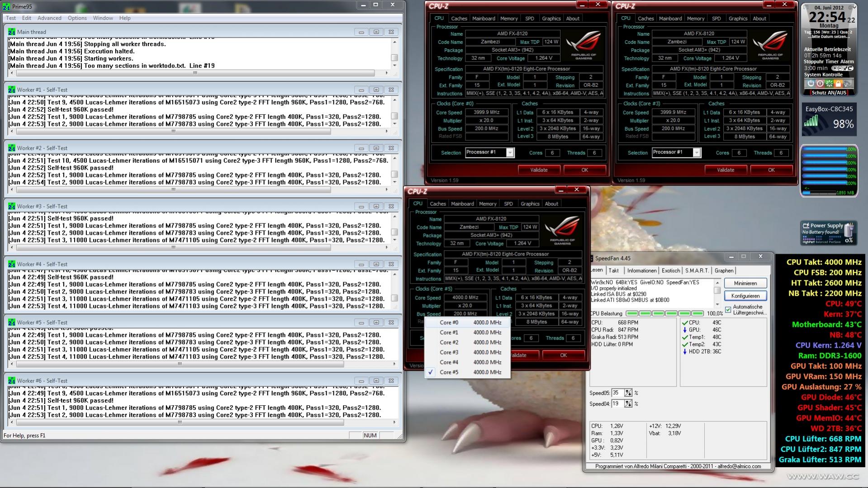
Task: Open the Options menu in Prime95
Action: [77, 18]
